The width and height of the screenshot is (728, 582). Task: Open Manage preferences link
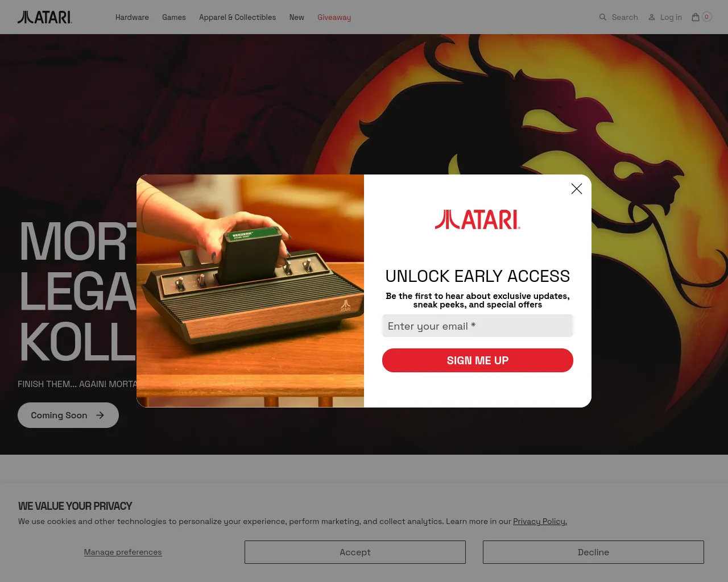tap(123, 552)
